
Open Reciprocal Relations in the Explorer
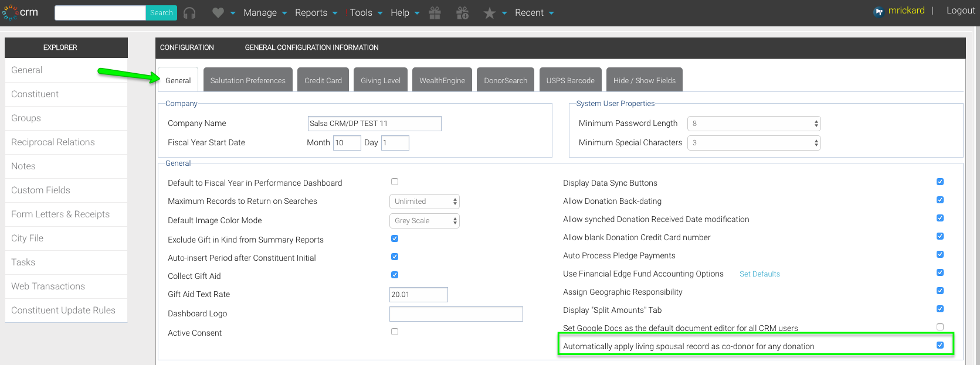(66, 142)
